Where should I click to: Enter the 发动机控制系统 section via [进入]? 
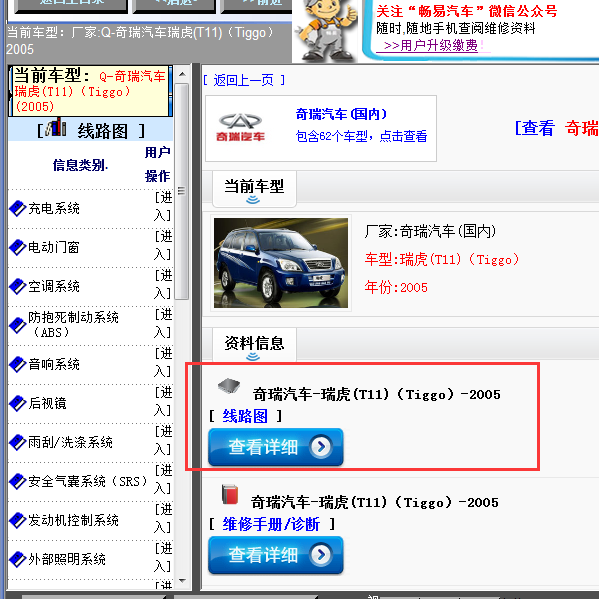click(163, 519)
